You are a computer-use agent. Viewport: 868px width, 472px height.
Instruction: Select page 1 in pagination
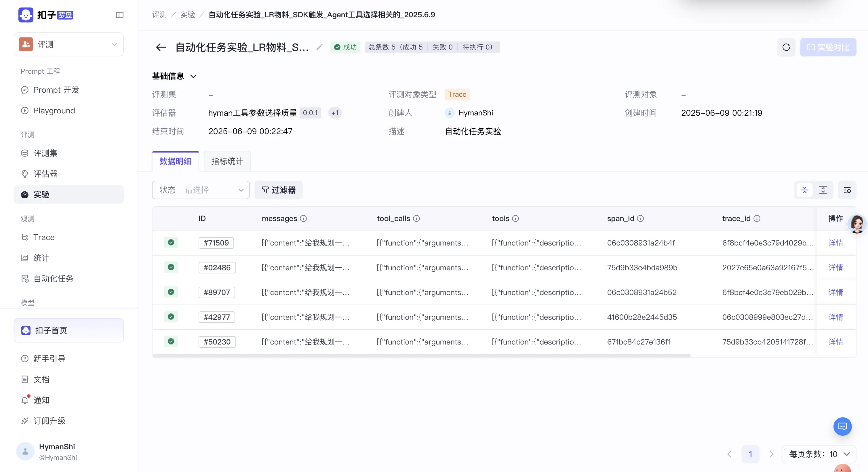point(750,454)
